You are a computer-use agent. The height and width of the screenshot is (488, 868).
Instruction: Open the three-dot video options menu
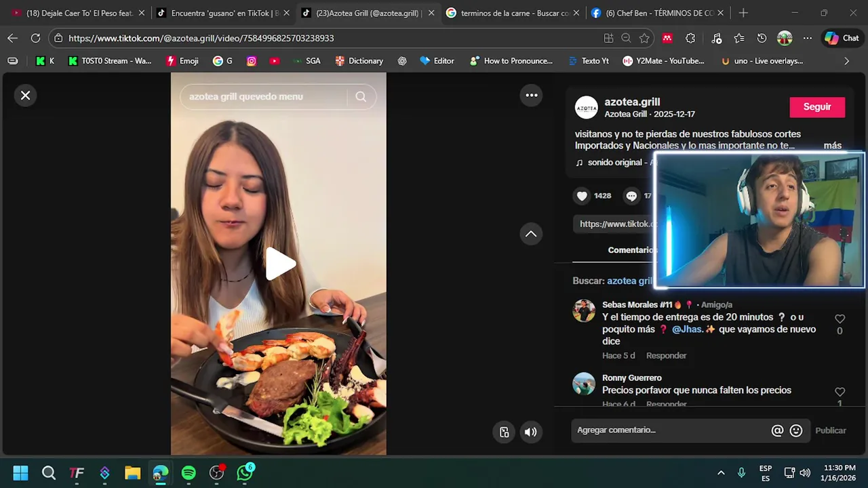pyautogui.click(x=532, y=96)
